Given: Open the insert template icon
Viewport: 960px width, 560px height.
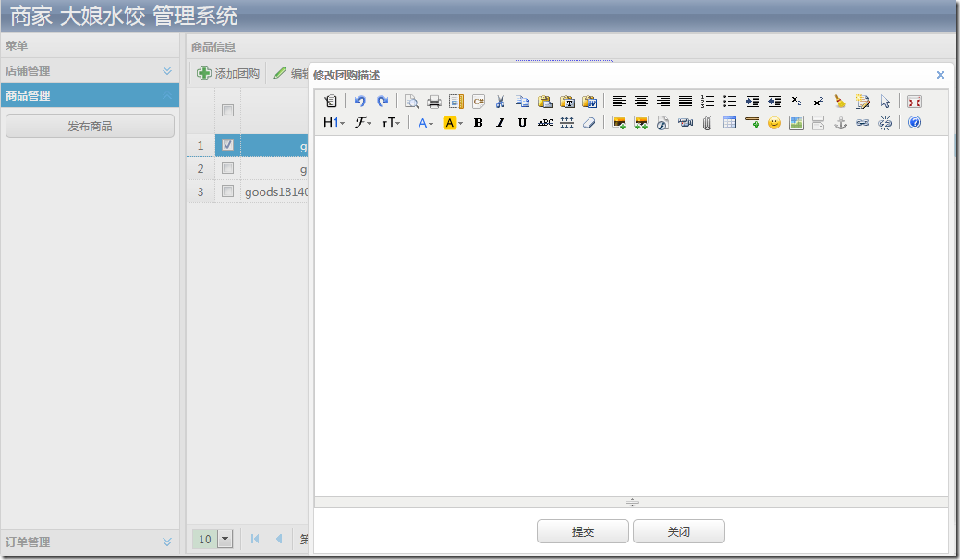Looking at the screenshot, I should click(456, 102).
